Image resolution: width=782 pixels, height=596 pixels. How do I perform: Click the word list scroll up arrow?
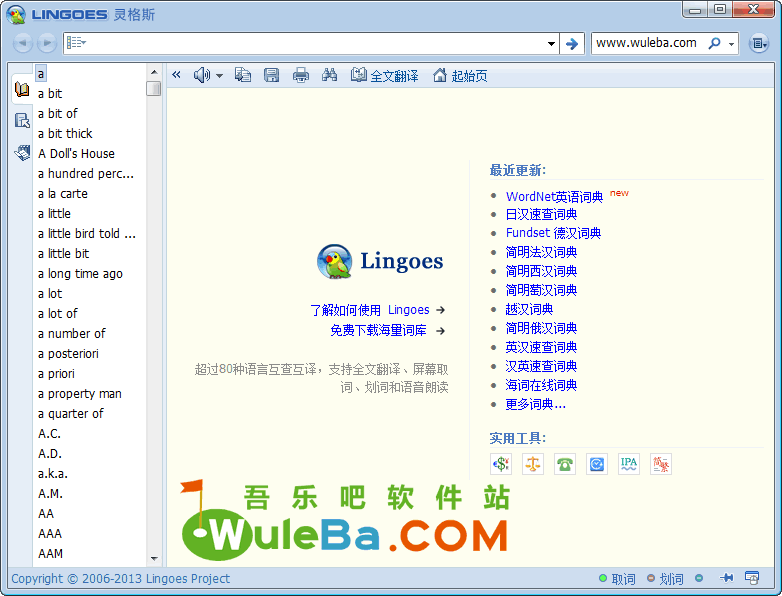click(154, 72)
